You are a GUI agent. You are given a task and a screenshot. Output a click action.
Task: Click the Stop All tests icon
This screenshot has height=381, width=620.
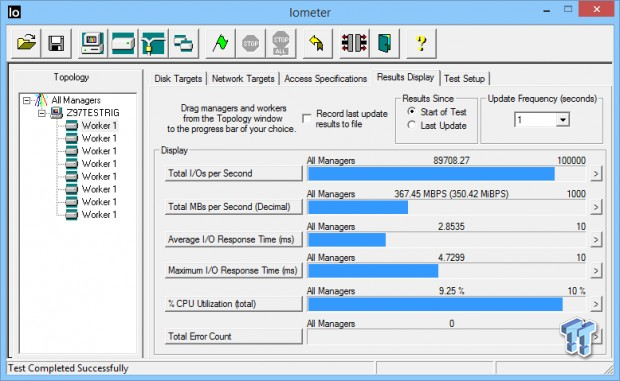pos(281,43)
